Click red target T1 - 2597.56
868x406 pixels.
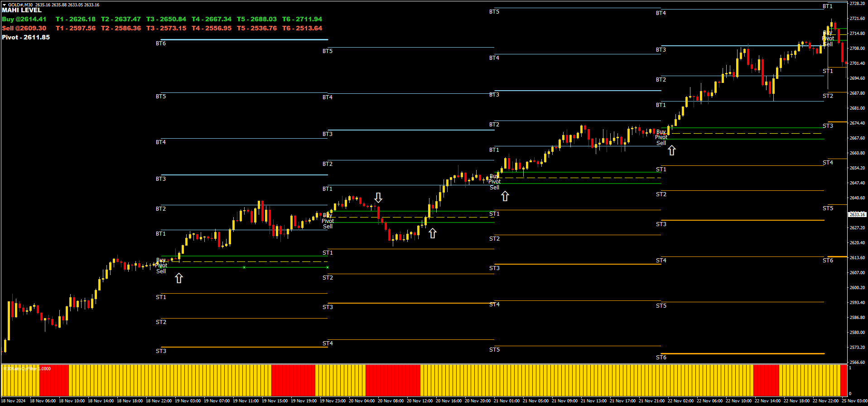[x=75, y=28]
